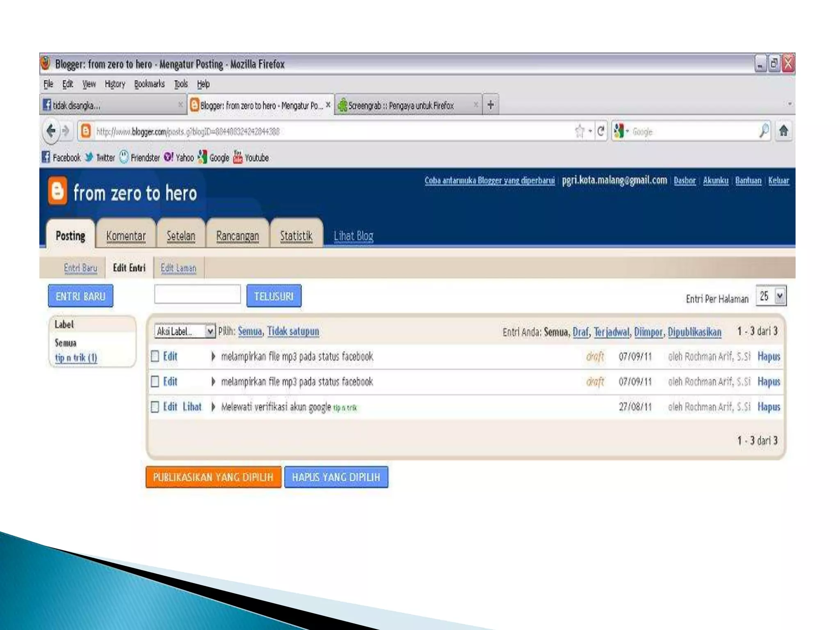This screenshot has height=630, width=840.
Task: Check the second draft post checkbox
Action: (155, 381)
